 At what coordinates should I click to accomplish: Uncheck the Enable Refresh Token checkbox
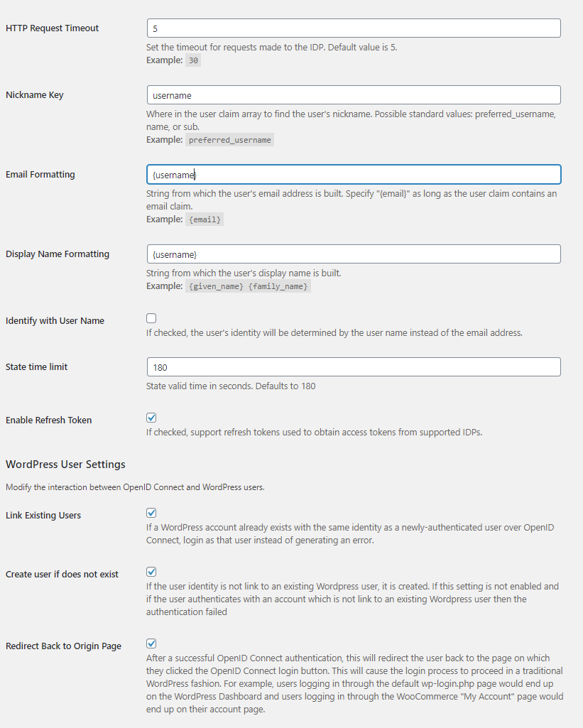[151, 418]
